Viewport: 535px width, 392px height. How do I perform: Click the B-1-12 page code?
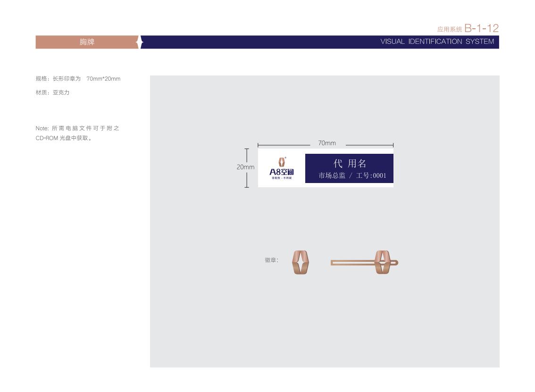pos(481,28)
